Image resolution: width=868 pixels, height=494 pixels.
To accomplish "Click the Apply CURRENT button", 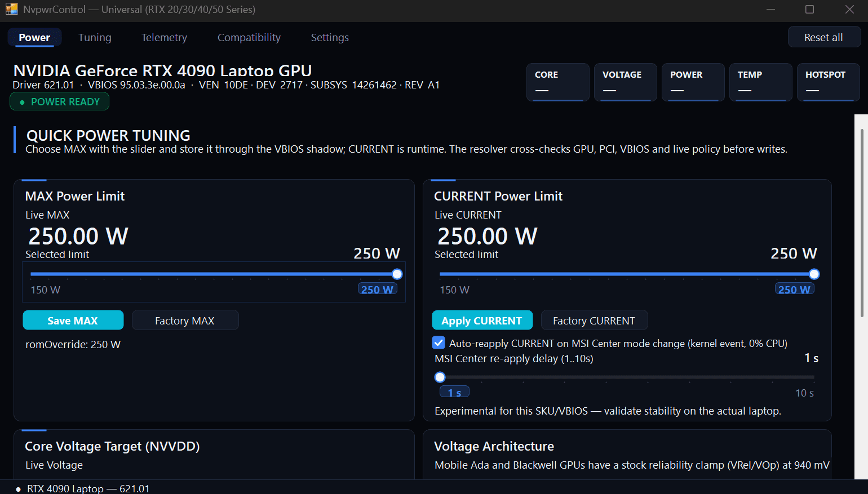I will coord(482,320).
